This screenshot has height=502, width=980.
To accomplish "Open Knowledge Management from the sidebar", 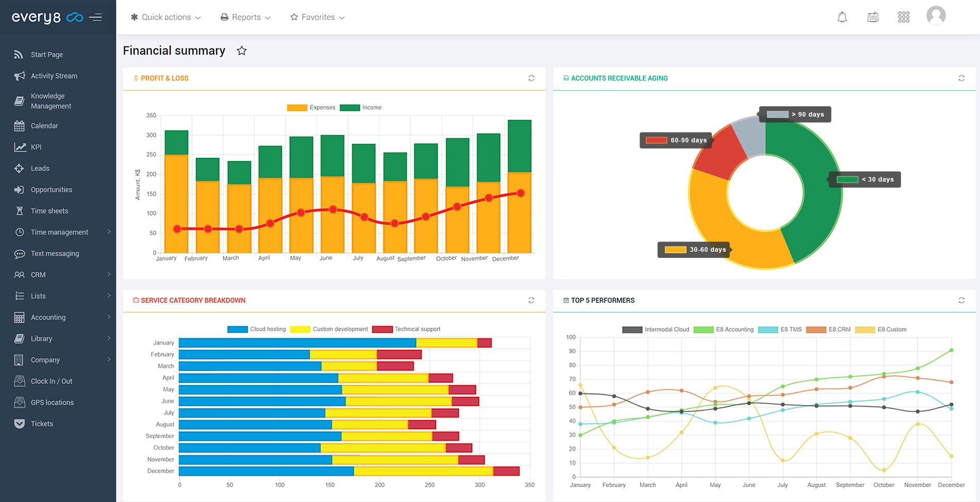I will tap(51, 101).
